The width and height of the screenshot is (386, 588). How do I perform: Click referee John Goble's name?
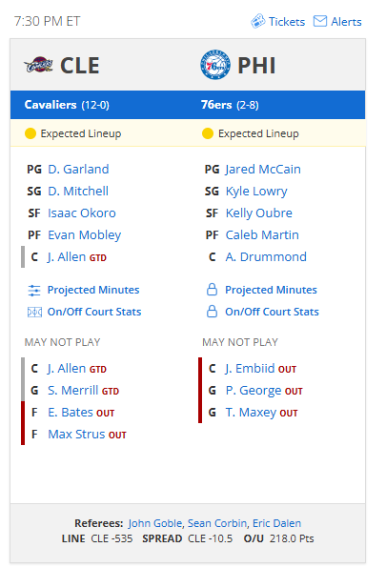(155, 523)
